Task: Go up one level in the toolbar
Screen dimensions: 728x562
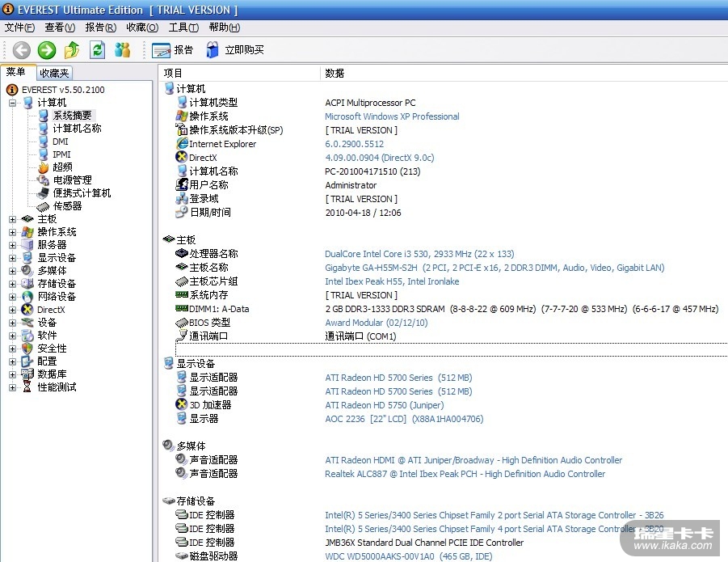Action: (72, 50)
